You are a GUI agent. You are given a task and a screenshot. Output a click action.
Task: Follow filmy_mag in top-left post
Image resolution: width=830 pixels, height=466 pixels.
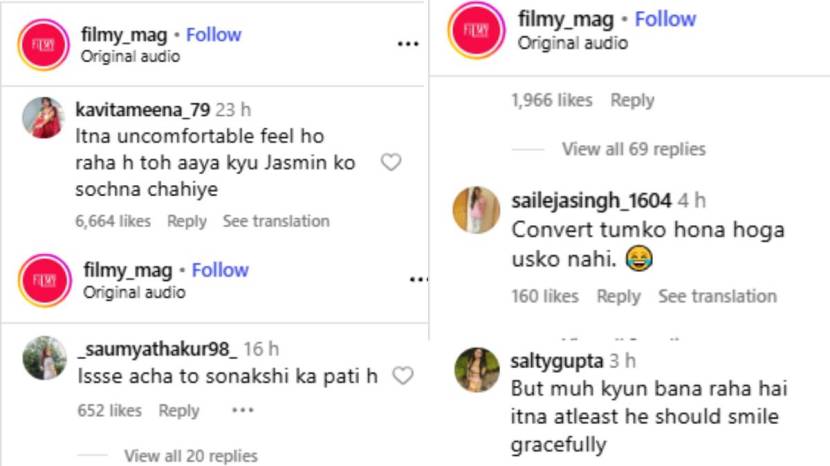coord(213,34)
